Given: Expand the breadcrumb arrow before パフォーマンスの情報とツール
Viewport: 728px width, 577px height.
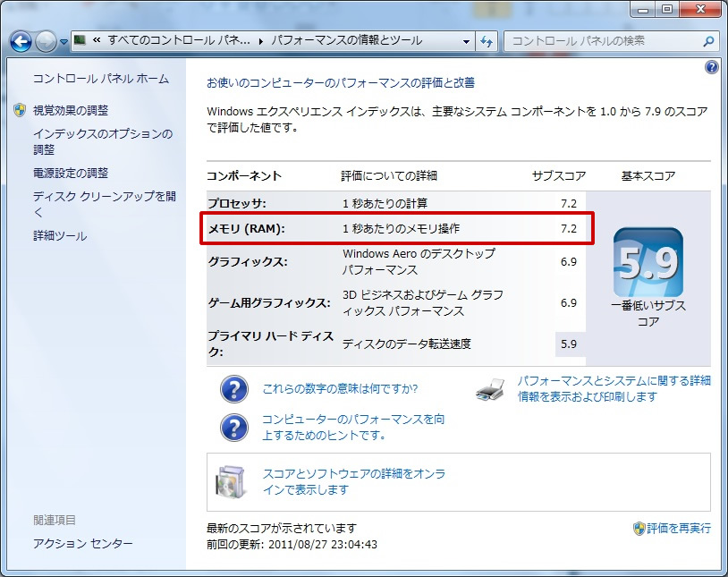Looking at the screenshot, I should coord(260,41).
